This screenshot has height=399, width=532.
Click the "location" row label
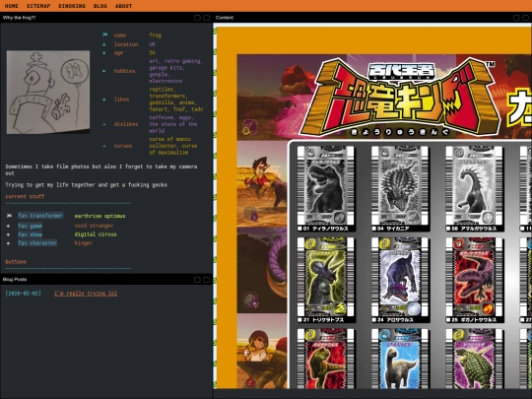tap(126, 44)
